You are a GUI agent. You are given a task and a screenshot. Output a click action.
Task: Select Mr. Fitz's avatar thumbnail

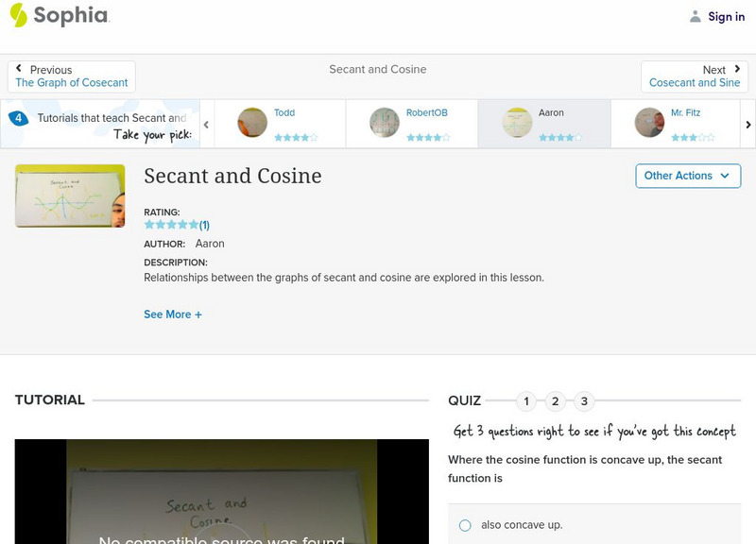[x=650, y=123]
